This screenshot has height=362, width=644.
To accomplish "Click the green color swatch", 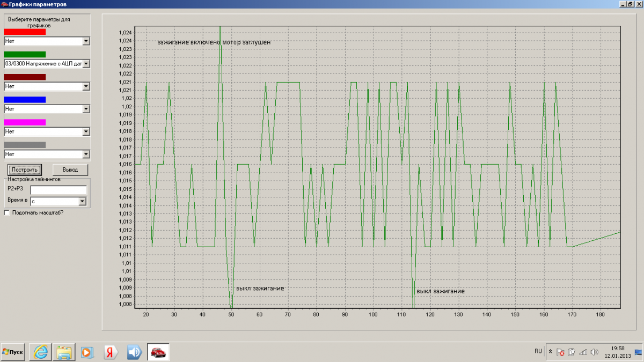I will pyautogui.click(x=25, y=54).
